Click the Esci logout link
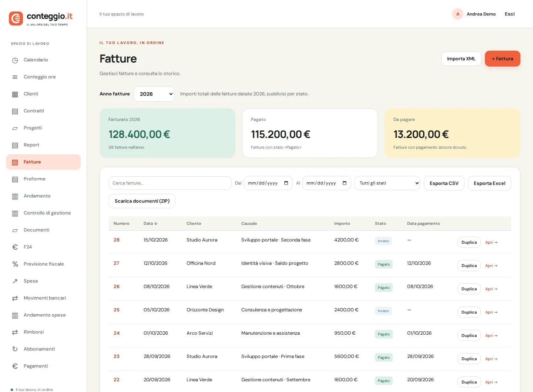 pos(510,14)
